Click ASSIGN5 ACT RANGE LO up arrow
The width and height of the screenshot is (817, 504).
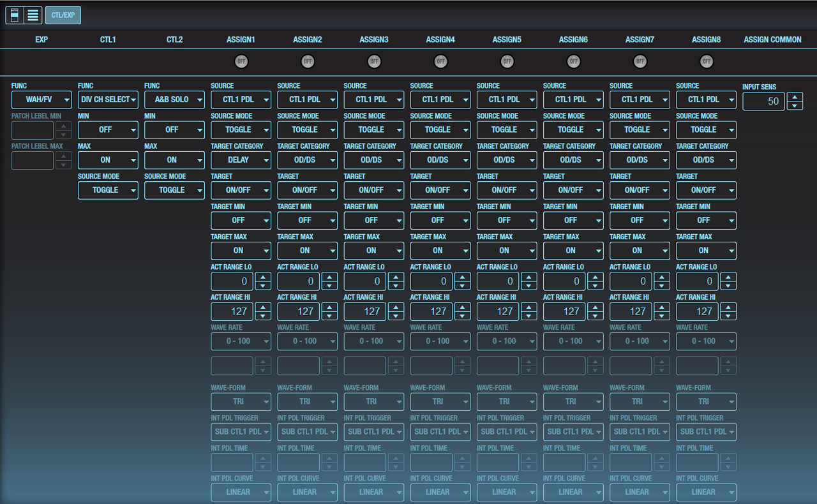coord(529,277)
